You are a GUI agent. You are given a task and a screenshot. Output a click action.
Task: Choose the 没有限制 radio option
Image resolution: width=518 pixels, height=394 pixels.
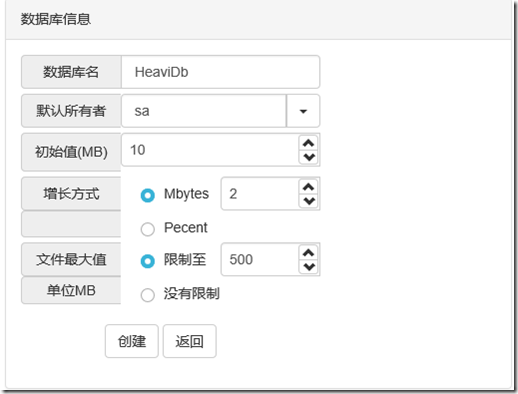pos(148,295)
